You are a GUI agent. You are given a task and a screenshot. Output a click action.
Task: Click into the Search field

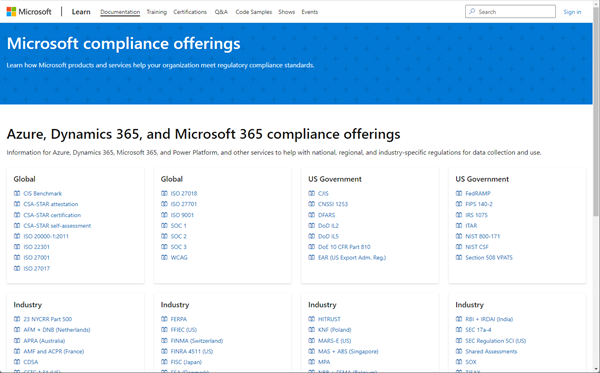coord(510,11)
